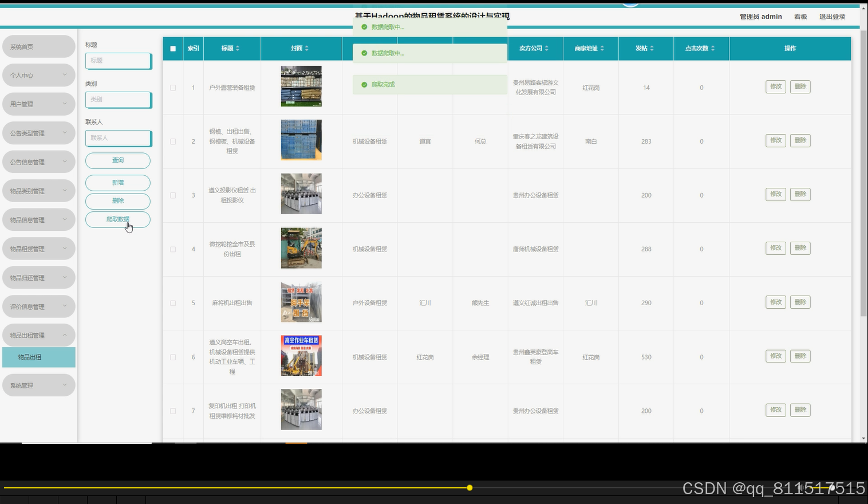Click 删除 for row 5 麻将机出租出售
Screen dimensions: 868x504
(800, 302)
